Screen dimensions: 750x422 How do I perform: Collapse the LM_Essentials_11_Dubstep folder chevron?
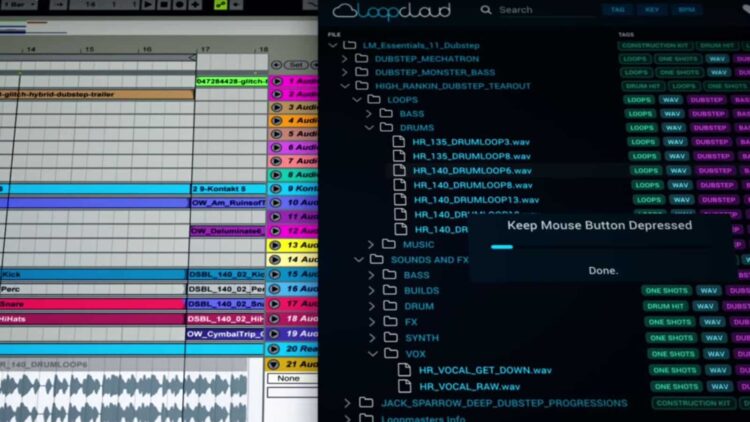(333, 45)
